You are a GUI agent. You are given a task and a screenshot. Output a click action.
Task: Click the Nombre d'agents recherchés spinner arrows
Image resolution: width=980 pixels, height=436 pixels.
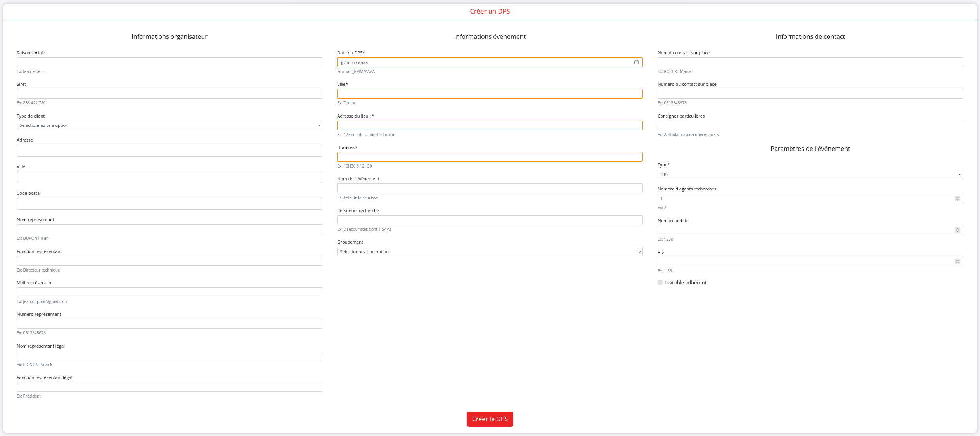coord(957,199)
